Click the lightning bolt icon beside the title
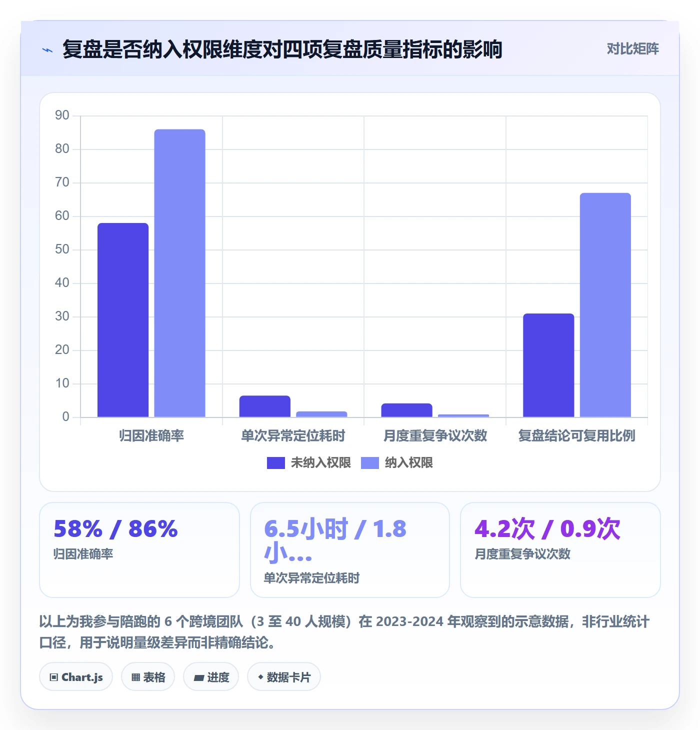Screen dimensions: 700x730 pyautogui.click(x=47, y=50)
